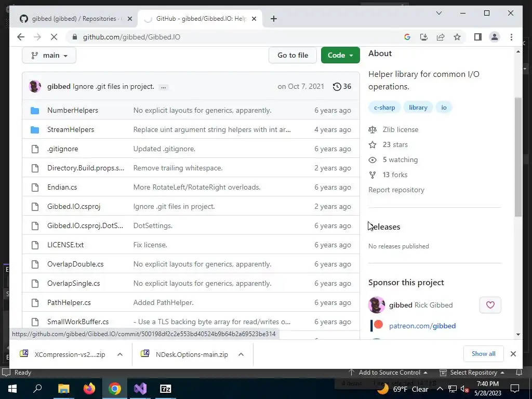532x399 pixels.
Task: Open Endian.cs file
Action: point(62,187)
